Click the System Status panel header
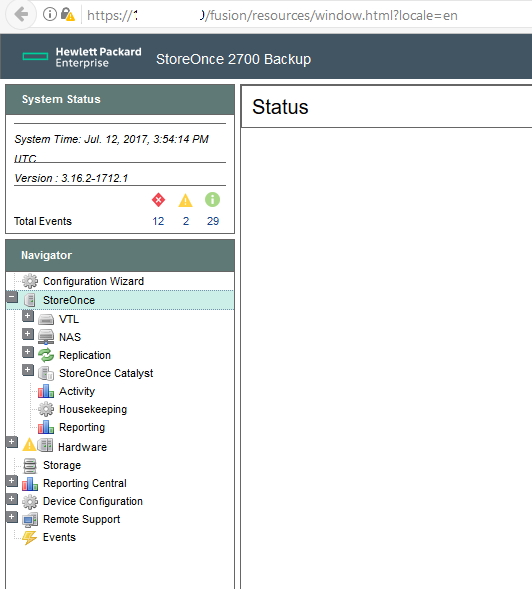 [120, 100]
